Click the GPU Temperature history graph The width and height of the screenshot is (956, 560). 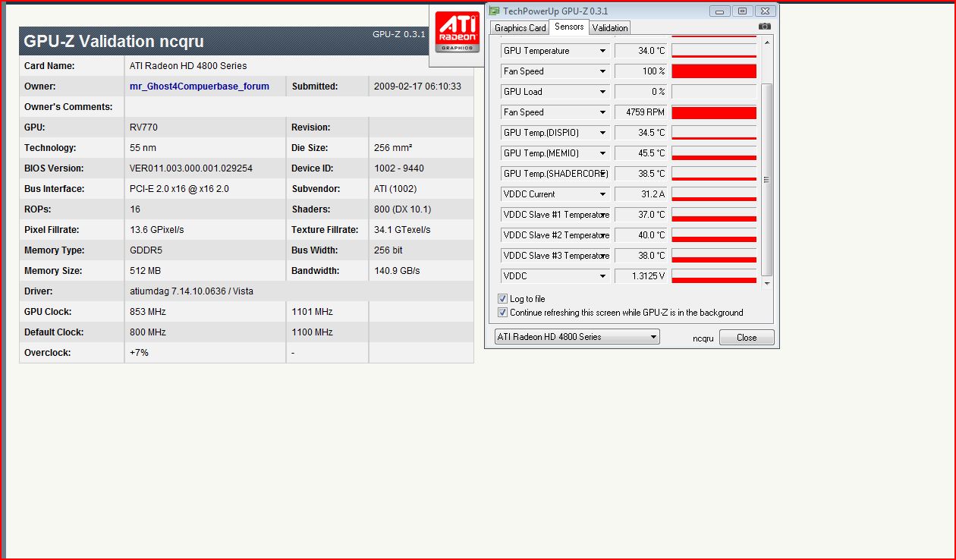point(714,51)
